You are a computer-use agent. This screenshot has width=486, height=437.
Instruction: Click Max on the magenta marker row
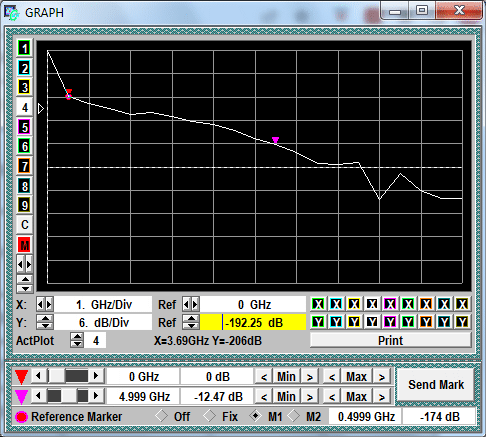[x=357, y=397]
